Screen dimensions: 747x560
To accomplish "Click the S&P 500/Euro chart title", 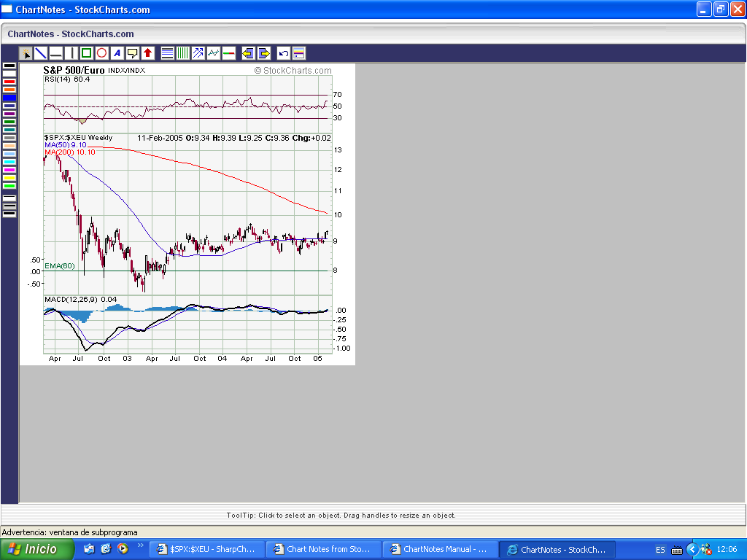I will point(74,70).
